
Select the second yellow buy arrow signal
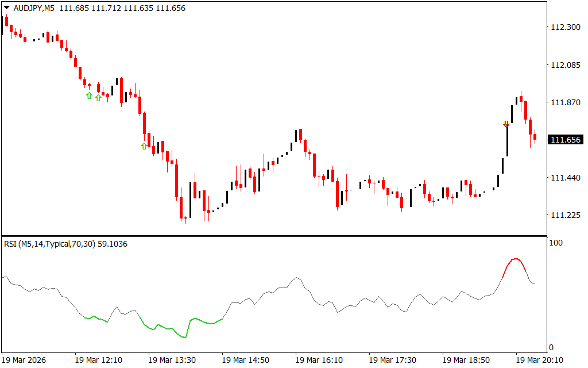98,98
